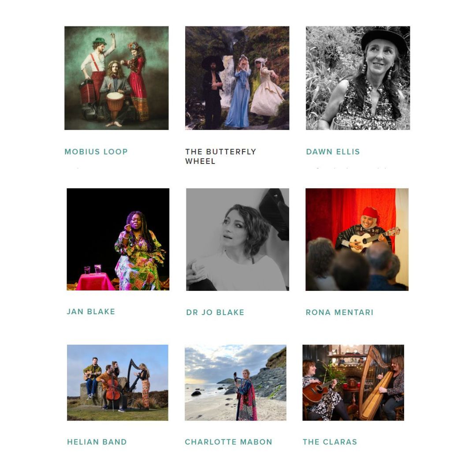Visit the Rona Mentari link
This screenshot has width=476, height=476.
click(339, 312)
